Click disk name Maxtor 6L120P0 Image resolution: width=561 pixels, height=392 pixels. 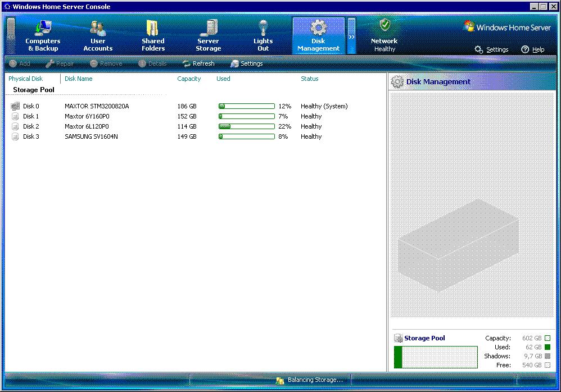tap(87, 126)
